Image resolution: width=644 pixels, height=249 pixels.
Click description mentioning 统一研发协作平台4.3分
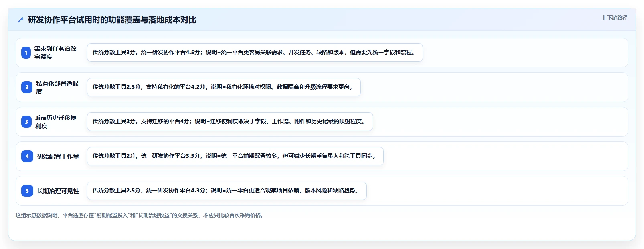pos(227,191)
